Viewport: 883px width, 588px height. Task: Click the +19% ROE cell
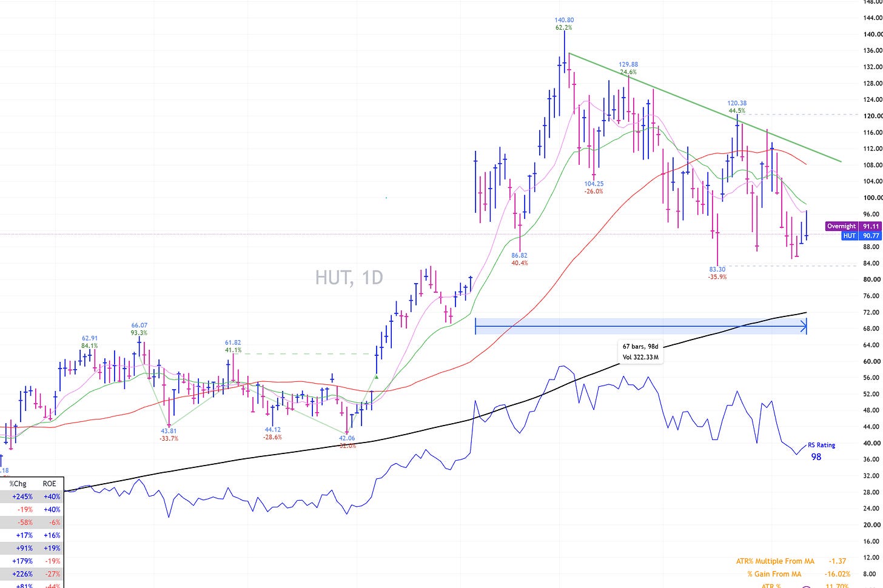(52, 548)
